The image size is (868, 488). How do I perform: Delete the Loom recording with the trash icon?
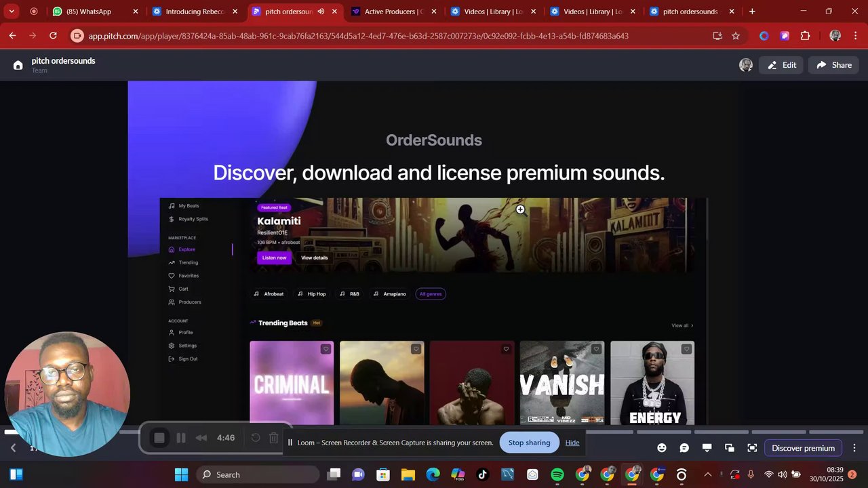coord(274,438)
